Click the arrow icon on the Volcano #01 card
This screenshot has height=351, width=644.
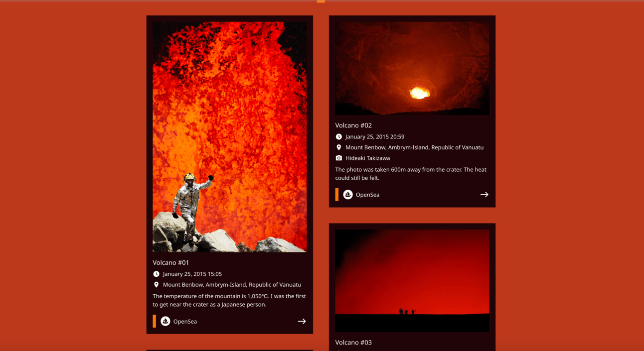[302, 321]
